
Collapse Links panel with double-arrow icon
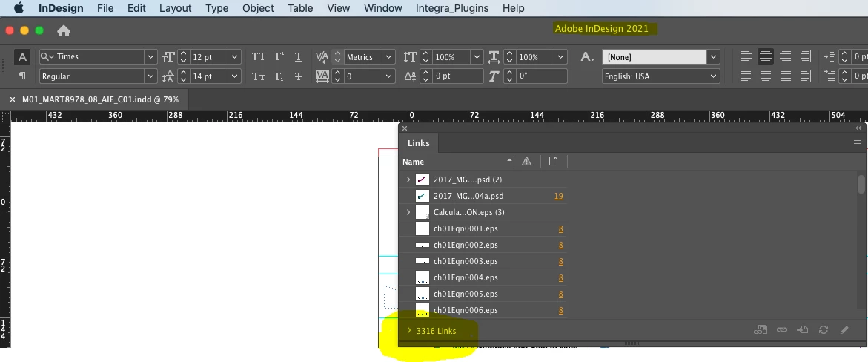tap(858, 128)
